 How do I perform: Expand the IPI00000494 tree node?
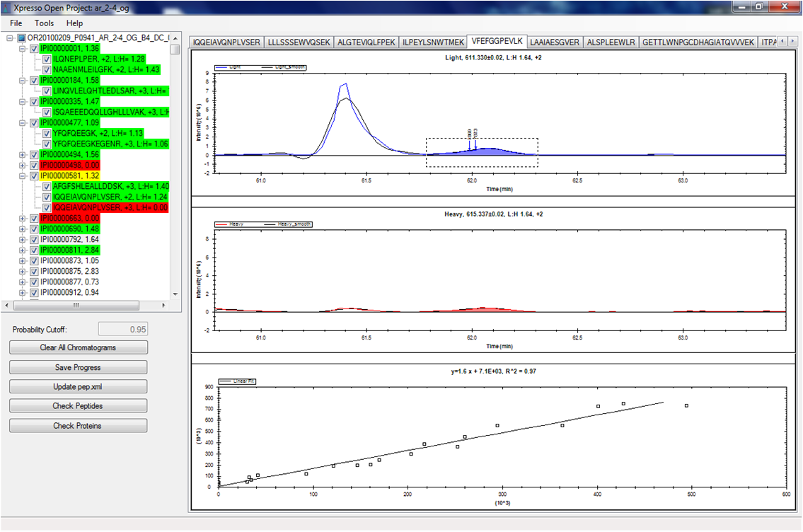21,154
